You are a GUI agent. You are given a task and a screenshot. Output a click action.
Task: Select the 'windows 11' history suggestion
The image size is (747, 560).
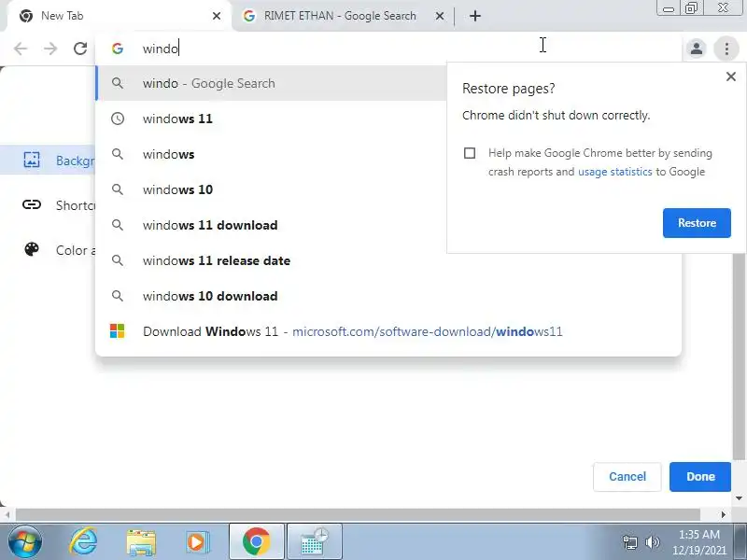[272, 119]
